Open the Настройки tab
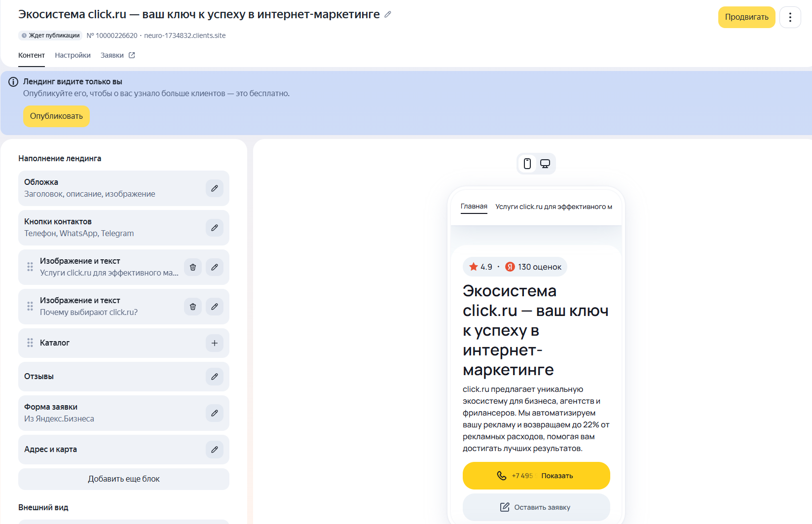 73,55
